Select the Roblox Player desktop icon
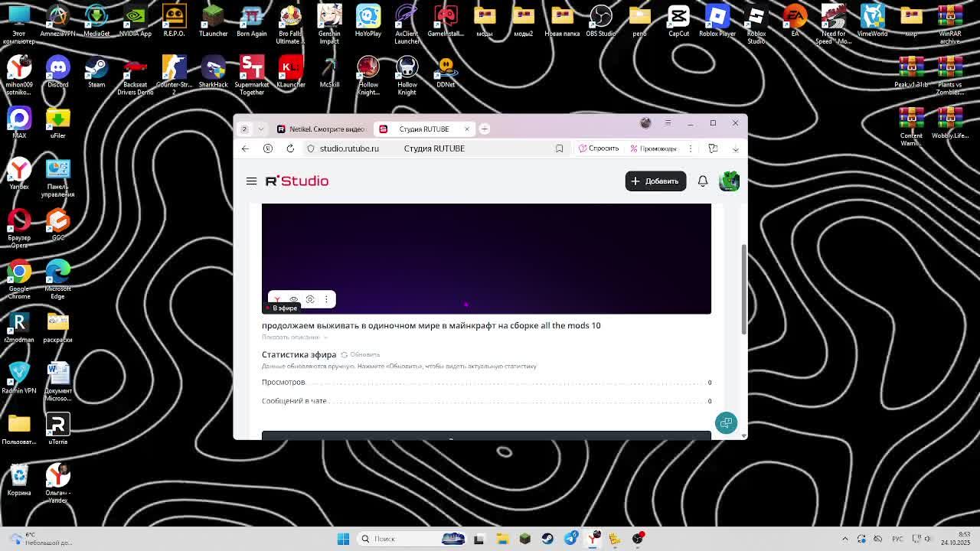This screenshot has height=551, width=980. tap(717, 21)
